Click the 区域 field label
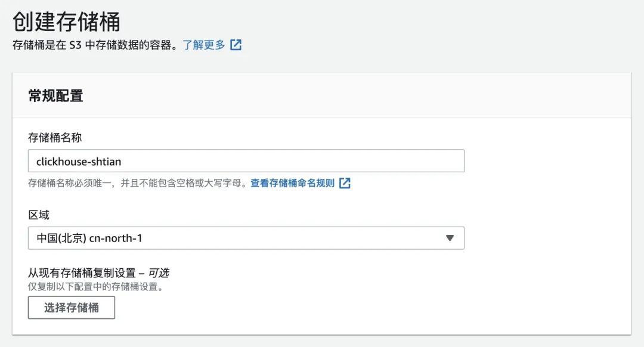 pyautogui.click(x=39, y=214)
